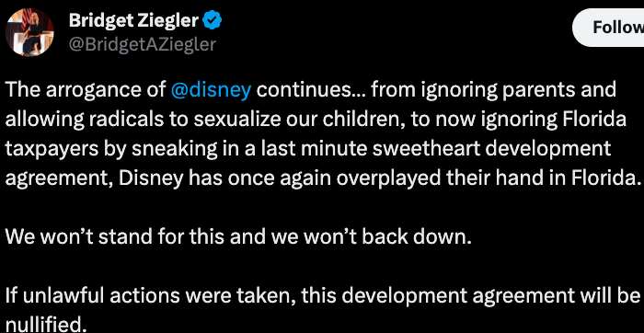
Task: Open the @disney mention link
Action: [211, 90]
